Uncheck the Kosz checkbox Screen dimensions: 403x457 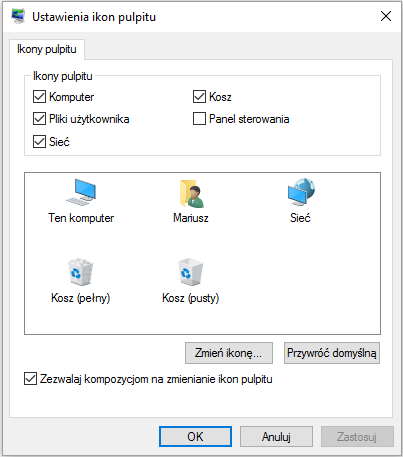[x=199, y=97]
